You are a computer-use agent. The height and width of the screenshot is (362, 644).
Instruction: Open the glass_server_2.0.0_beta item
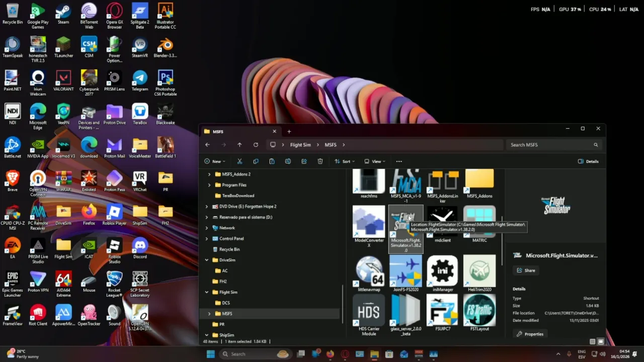click(406, 315)
